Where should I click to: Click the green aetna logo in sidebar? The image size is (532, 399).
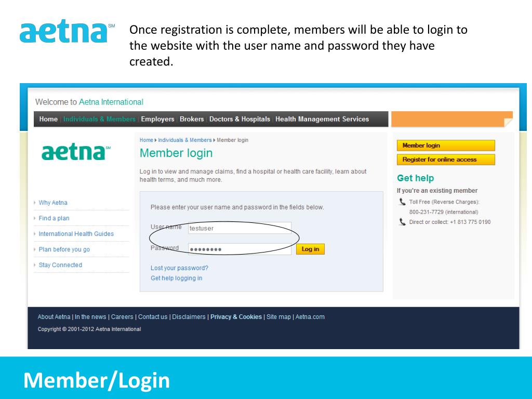[x=76, y=152]
